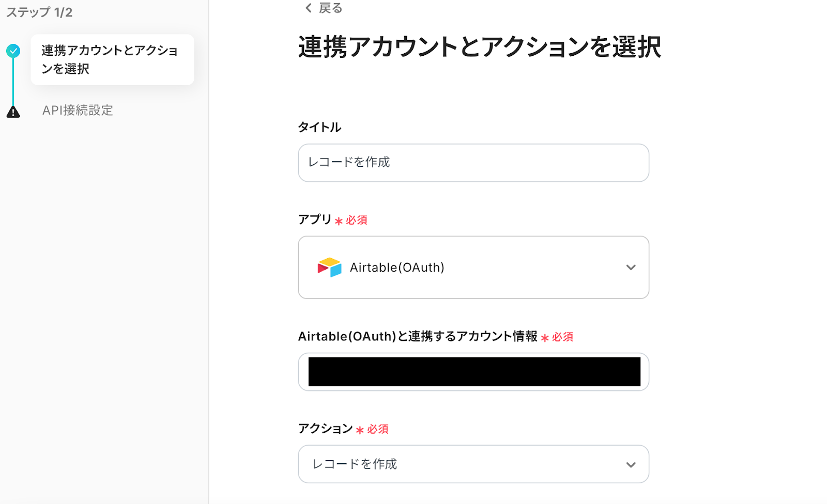This screenshot has height=504, width=827.
Task: Focus the タイトル text input field
Action: (x=473, y=163)
